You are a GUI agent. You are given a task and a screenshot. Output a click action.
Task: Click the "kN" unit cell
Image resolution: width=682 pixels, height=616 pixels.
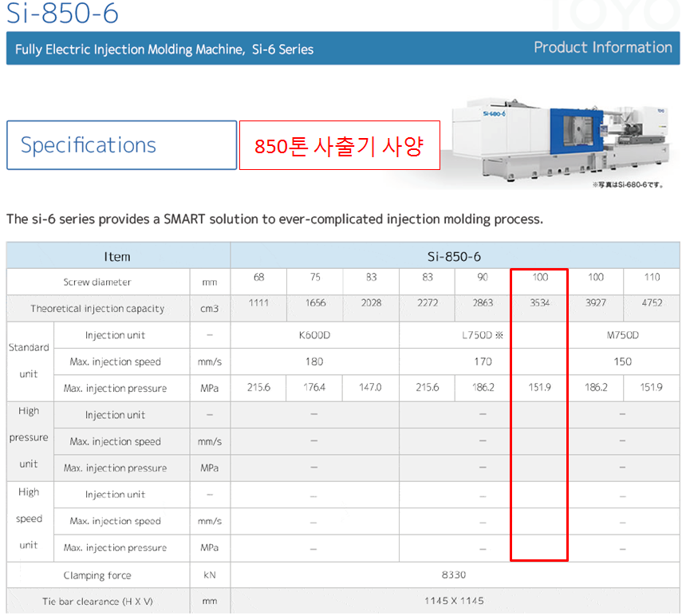(210, 575)
